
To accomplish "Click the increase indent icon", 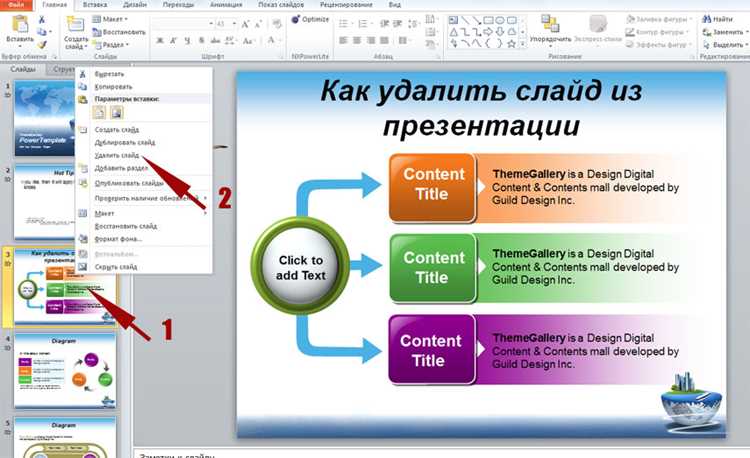I will click(397, 24).
